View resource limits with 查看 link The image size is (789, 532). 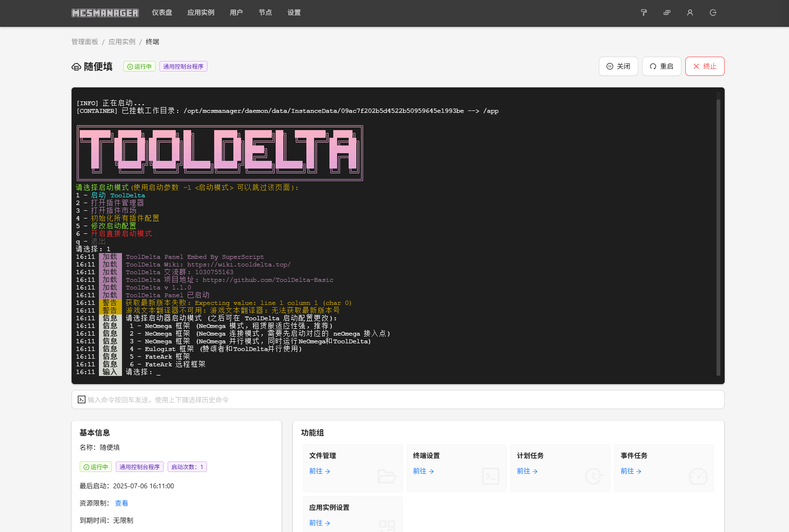[x=121, y=503]
